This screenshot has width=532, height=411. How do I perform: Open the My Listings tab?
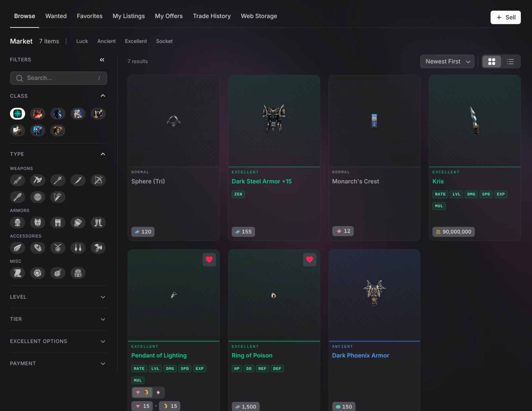tap(129, 16)
